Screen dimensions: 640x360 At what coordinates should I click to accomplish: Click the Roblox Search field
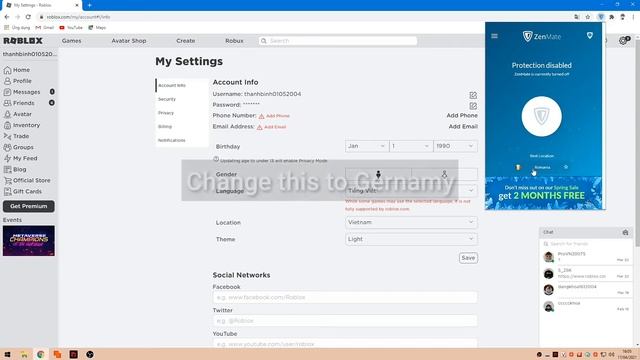click(x=338, y=41)
